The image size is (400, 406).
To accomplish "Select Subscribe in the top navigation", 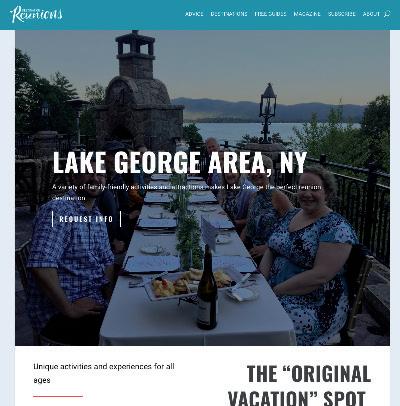I will pyautogui.click(x=342, y=14).
